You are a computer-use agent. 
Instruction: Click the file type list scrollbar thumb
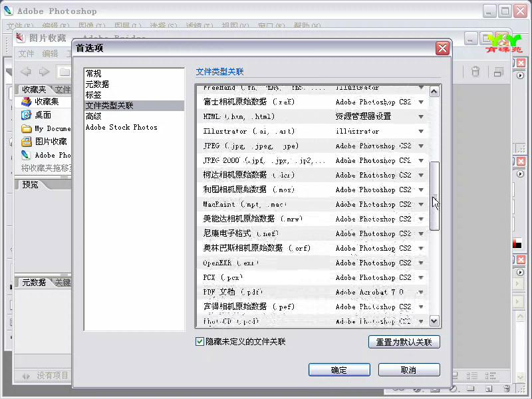coord(434,196)
